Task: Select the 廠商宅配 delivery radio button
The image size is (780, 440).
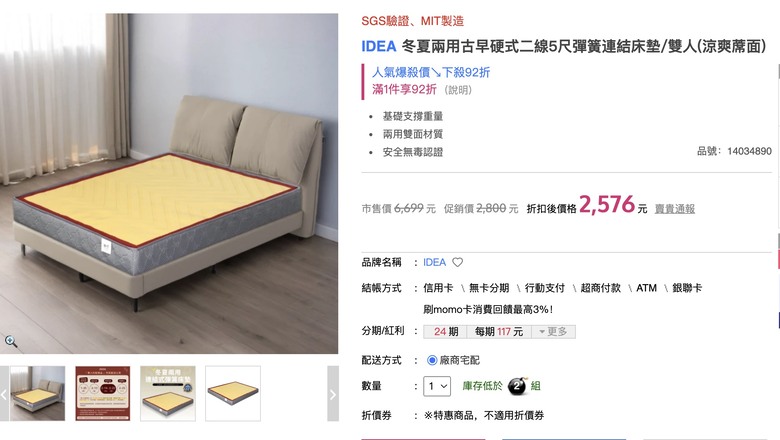Action: [x=432, y=360]
